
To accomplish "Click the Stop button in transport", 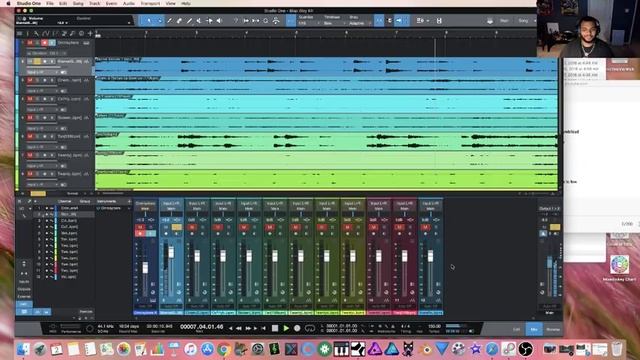I will point(275,328).
